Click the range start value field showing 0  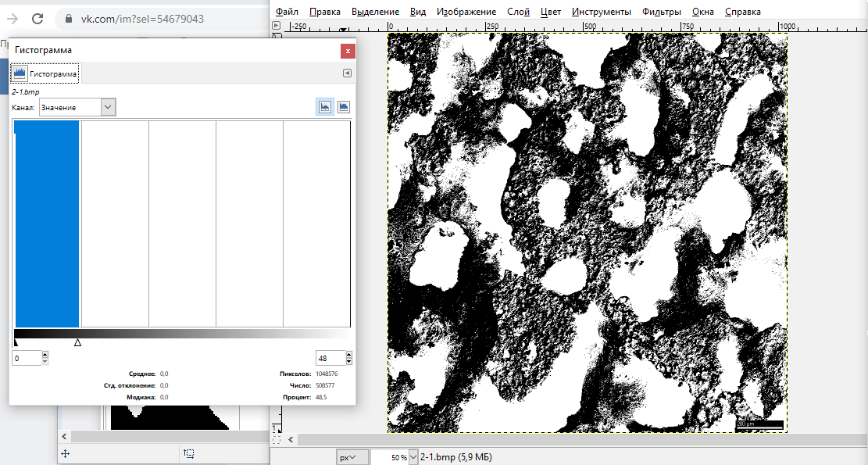point(26,358)
